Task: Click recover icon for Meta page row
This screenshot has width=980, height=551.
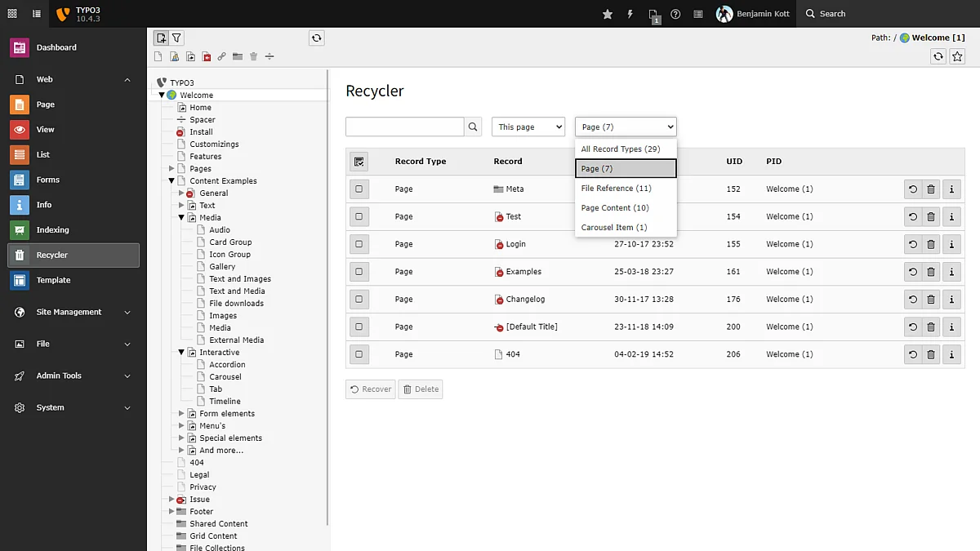Action: 912,189
